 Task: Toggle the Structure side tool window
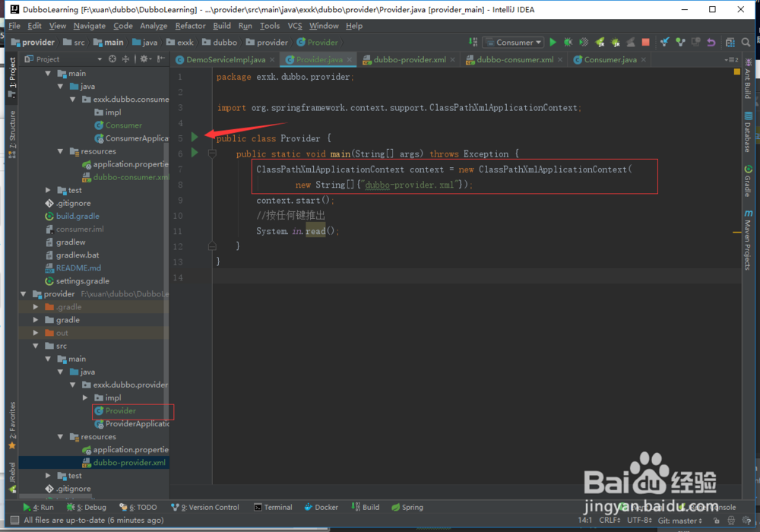pyautogui.click(x=13, y=135)
